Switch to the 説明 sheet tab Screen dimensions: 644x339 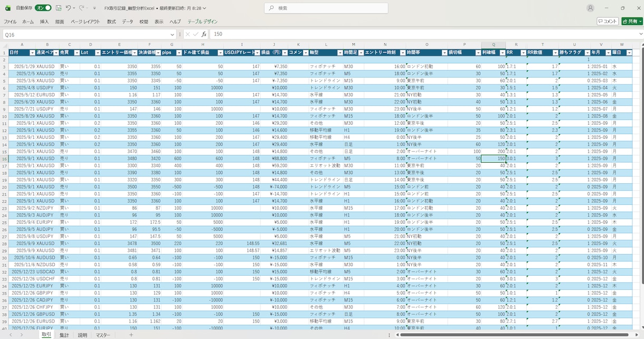point(82,335)
